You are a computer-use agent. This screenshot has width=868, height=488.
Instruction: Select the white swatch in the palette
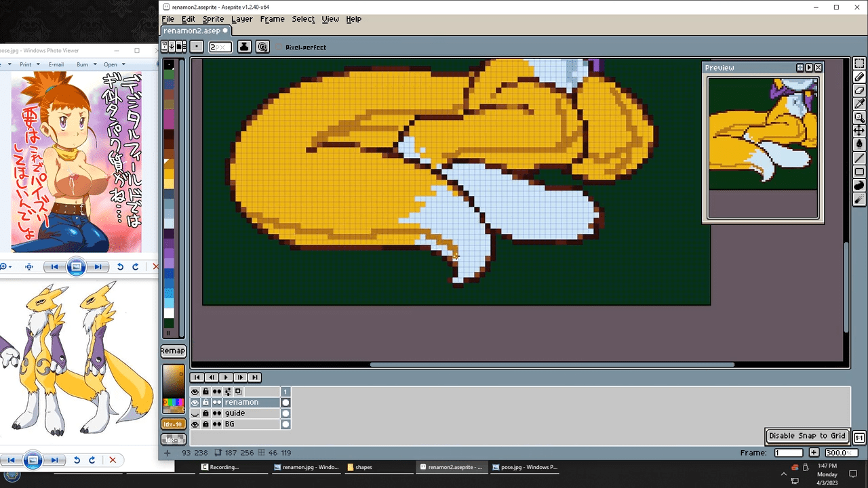(x=169, y=312)
